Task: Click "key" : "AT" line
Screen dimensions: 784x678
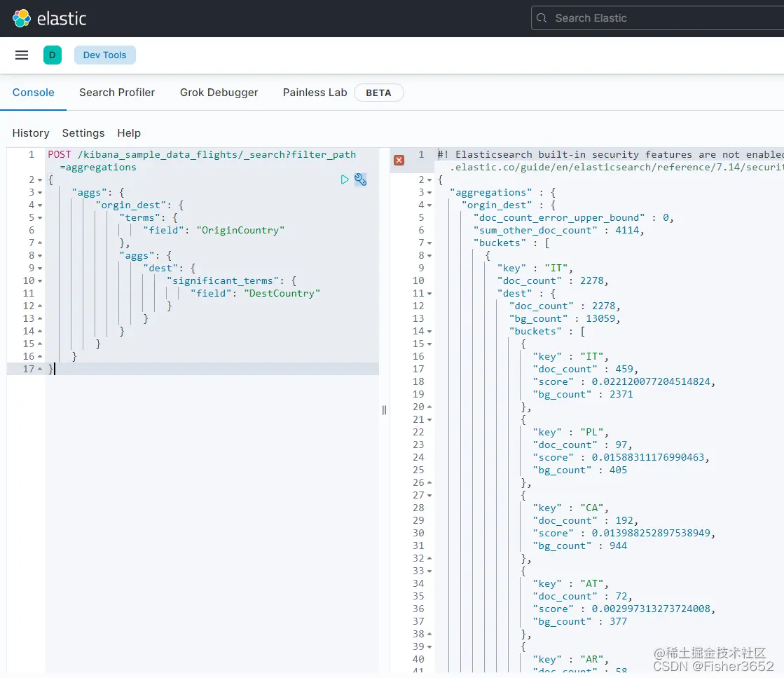Action: click(570, 583)
